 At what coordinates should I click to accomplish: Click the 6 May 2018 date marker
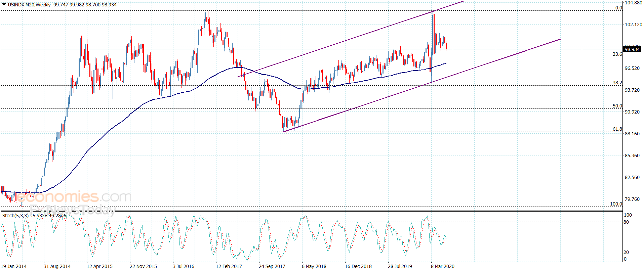coord(314,266)
